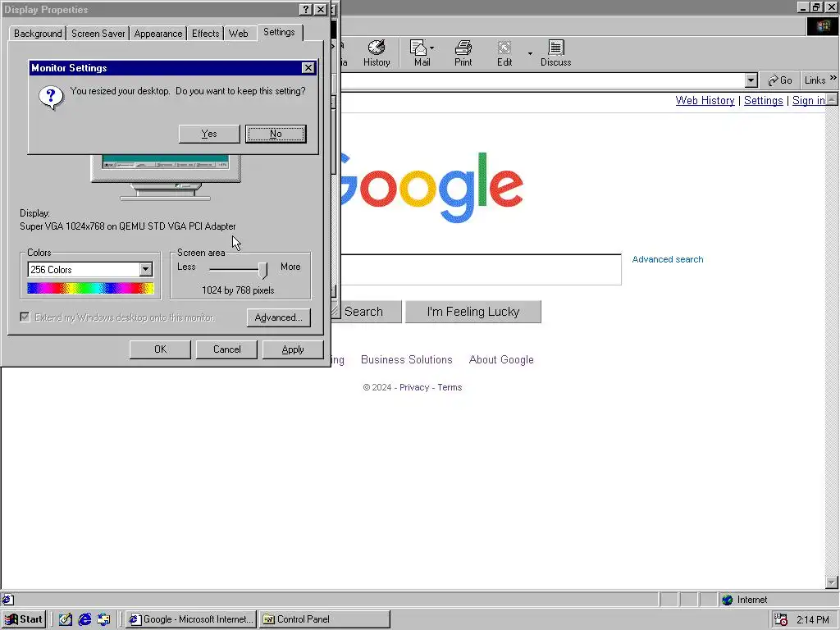Open the dropdown arrow next to Edit
The image size is (840, 630).
(x=530, y=53)
